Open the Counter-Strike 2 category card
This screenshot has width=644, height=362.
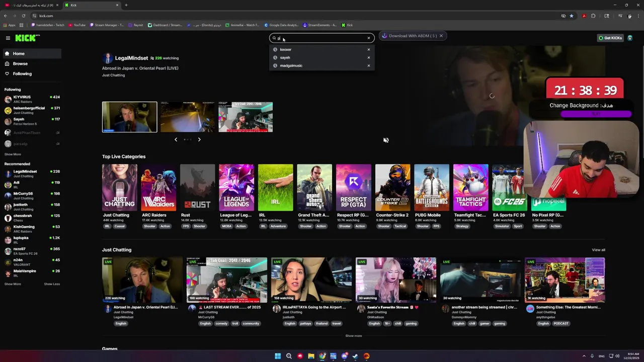[x=392, y=188]
